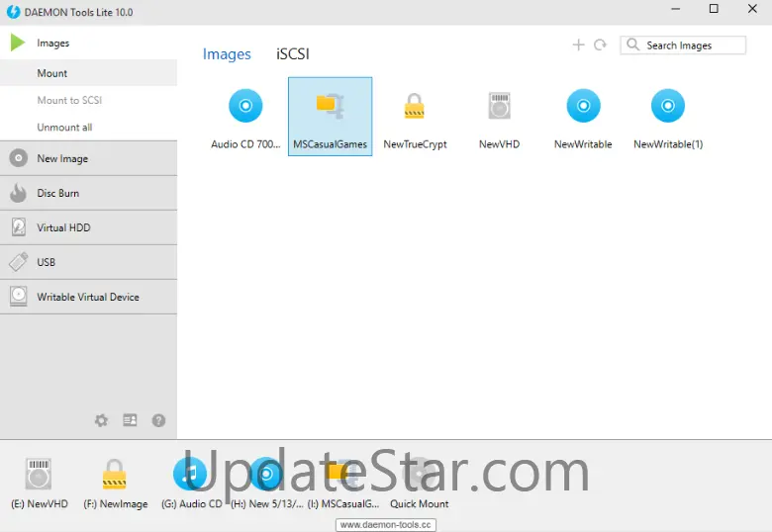Open the Disc Burn section
772x532 pixels.
[x=89, y=193]
